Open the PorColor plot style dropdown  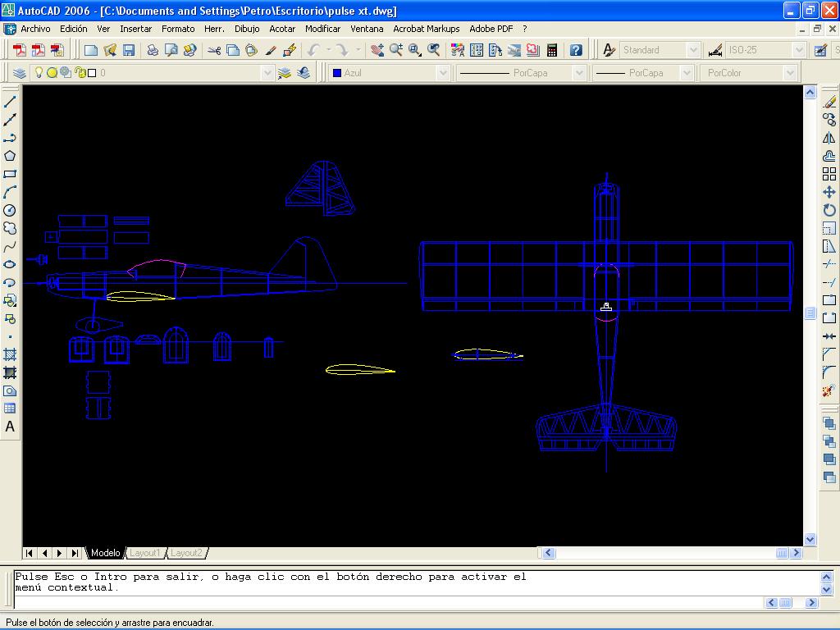pos(790,73)
